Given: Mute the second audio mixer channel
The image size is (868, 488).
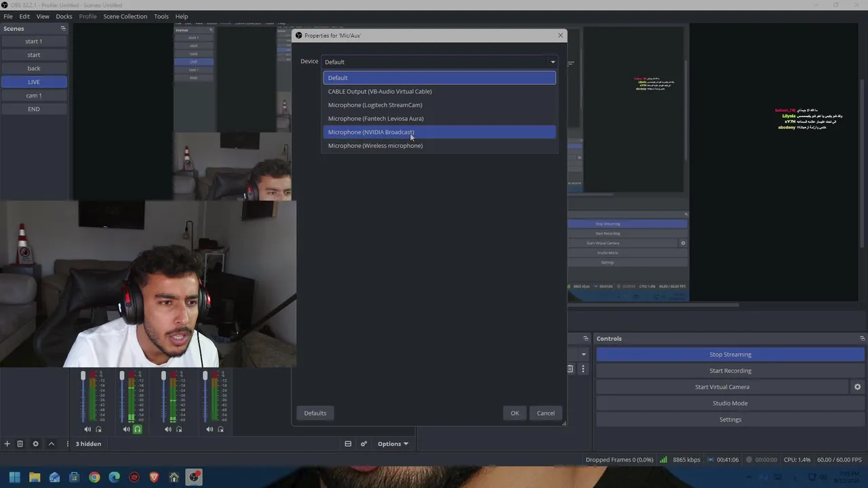Looking at the screenshot, I should click(x=126, y=429).
